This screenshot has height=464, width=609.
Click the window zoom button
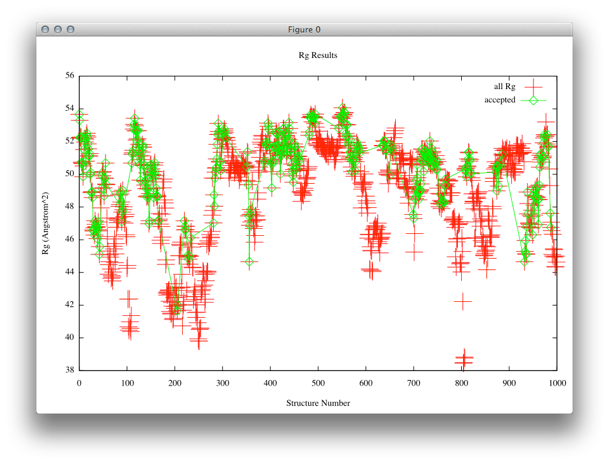click(x=70, y=30)
